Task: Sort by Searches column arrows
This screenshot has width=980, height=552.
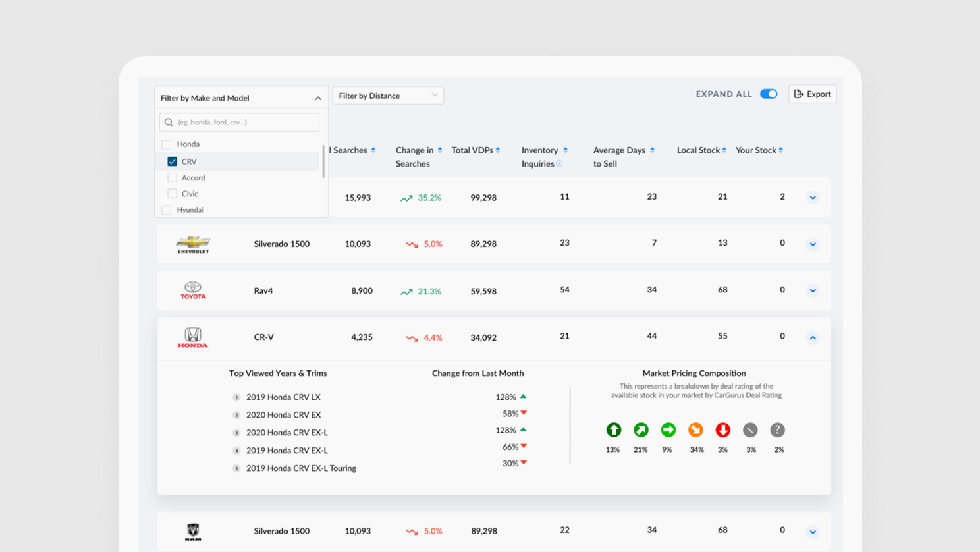Action: pos(373,150)
